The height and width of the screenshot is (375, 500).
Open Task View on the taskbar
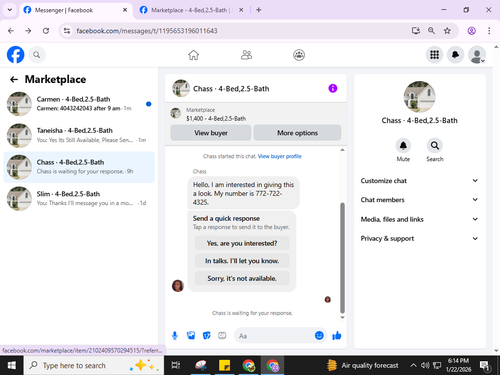[176, 365]
